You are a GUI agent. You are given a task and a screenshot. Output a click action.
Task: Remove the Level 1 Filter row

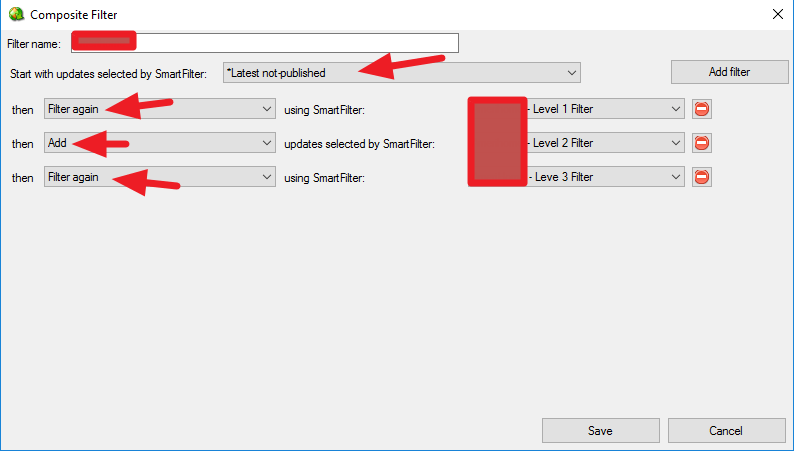point(702,109)
